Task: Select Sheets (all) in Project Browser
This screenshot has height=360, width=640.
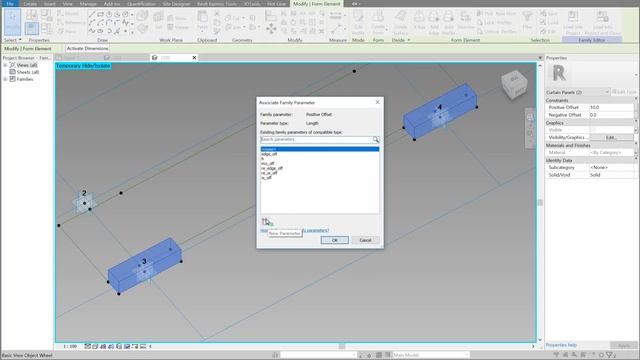Action: tap(28, 72)
